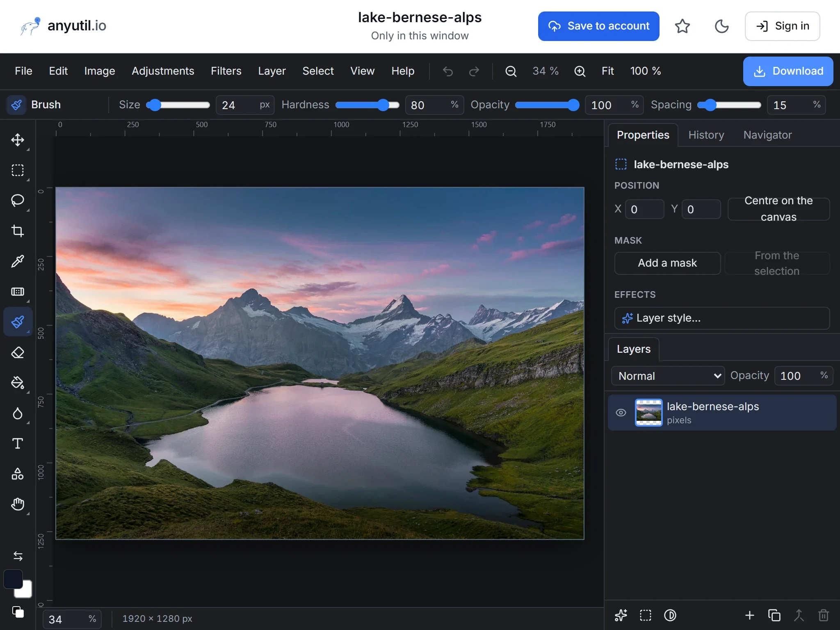840x630 pixels.
Task: Merge layer down icon in Layers footer
Action: point(799,615)
